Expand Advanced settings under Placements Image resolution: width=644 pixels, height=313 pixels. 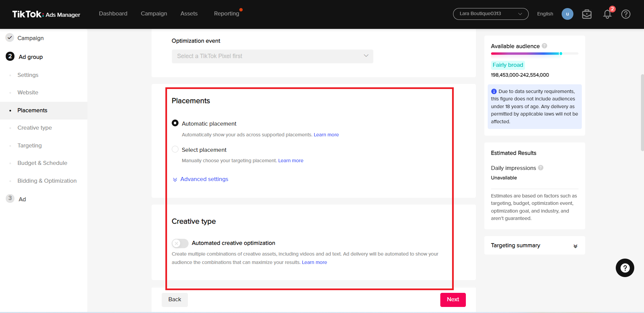pyautogui.click(x=204, y=179)
